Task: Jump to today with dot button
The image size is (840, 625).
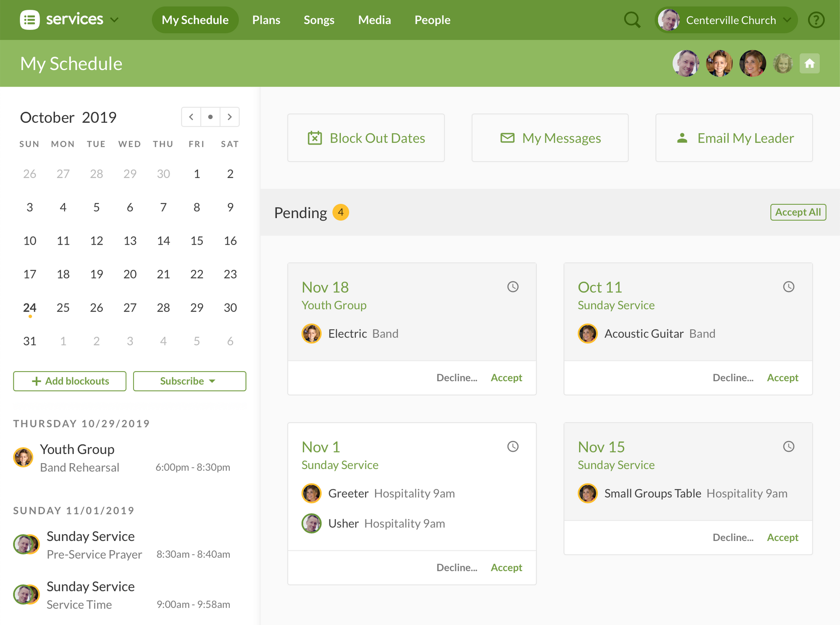Action: 210,117
